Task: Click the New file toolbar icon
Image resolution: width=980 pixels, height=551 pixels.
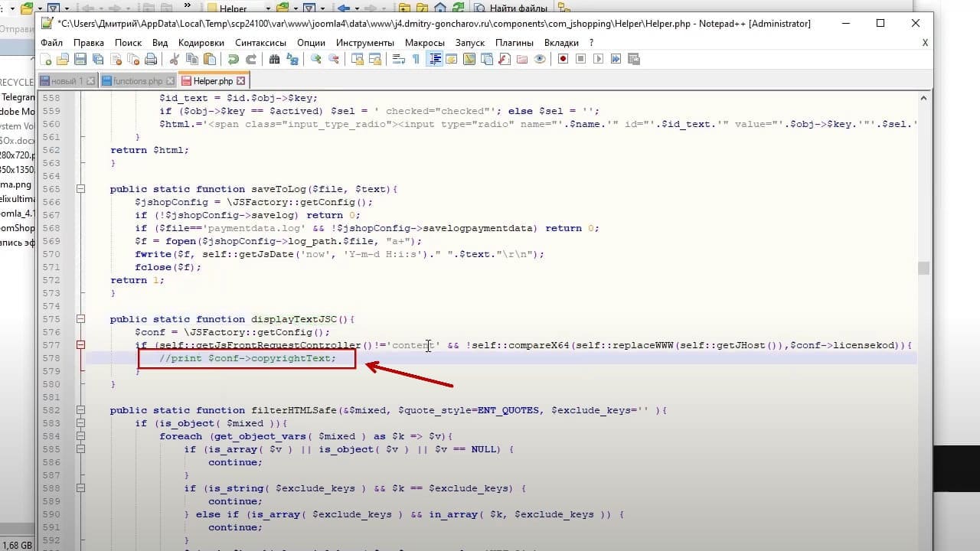Action: (x=46, y=59)
